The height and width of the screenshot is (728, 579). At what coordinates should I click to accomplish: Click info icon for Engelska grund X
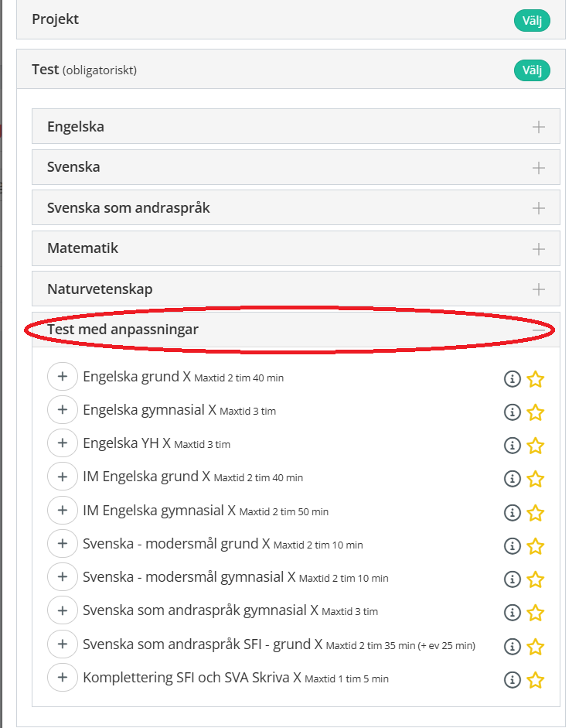(512, 379)
